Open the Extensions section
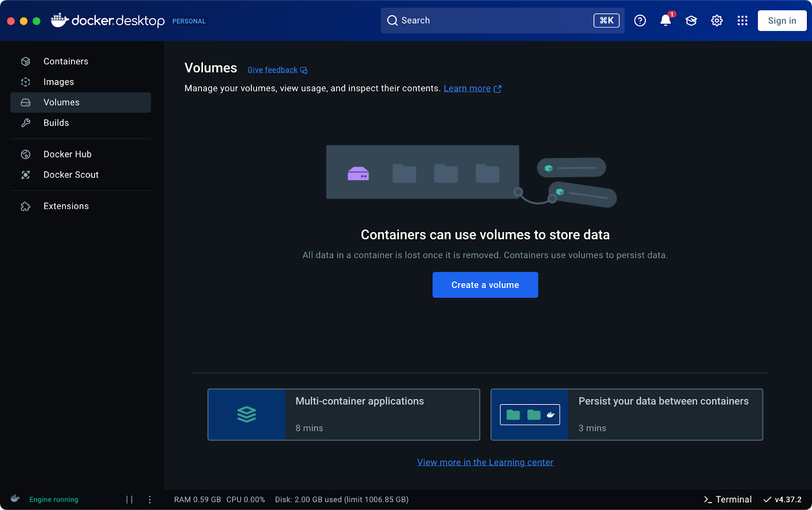Image resolution: width=812 pixels, height=510 pixels. 81,207
